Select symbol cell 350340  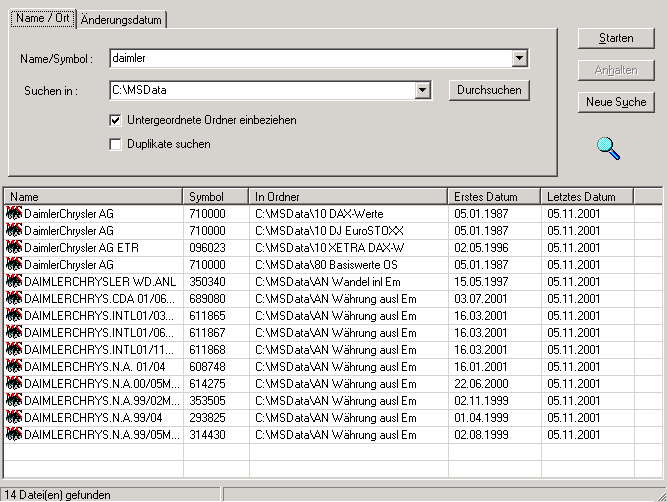point(207,282)
